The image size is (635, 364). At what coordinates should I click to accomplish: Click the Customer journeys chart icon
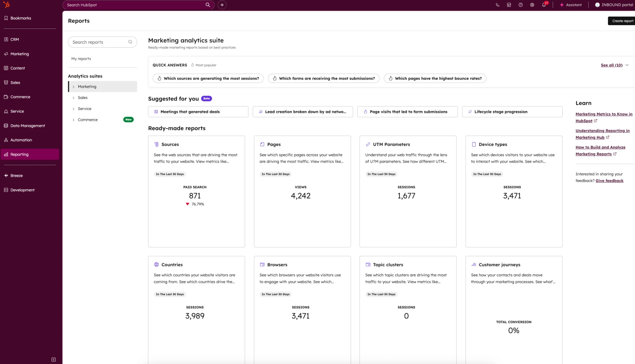474,264
